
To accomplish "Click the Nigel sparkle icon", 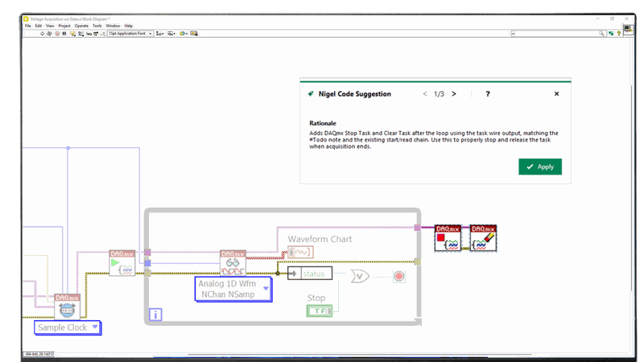I will (x=311, y=94).
